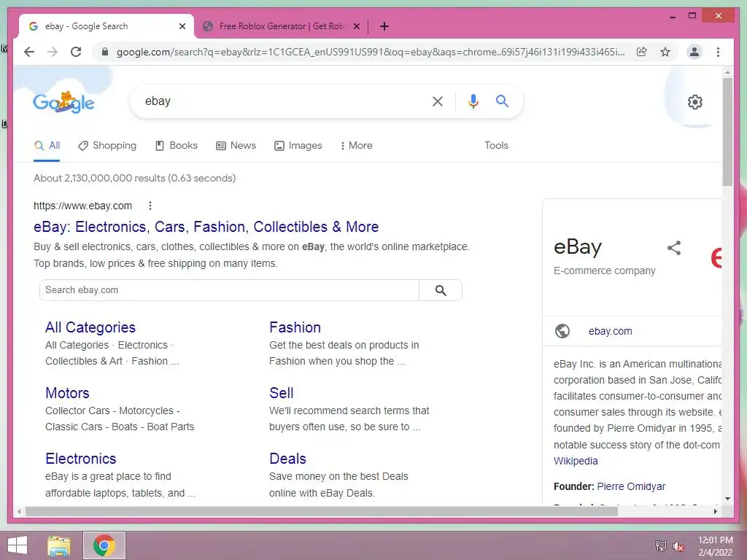The height and width of the screenshot is (560, 747).
Task: Click the scroll-right arrow at bottom
Action: click(x=715, y=511)
